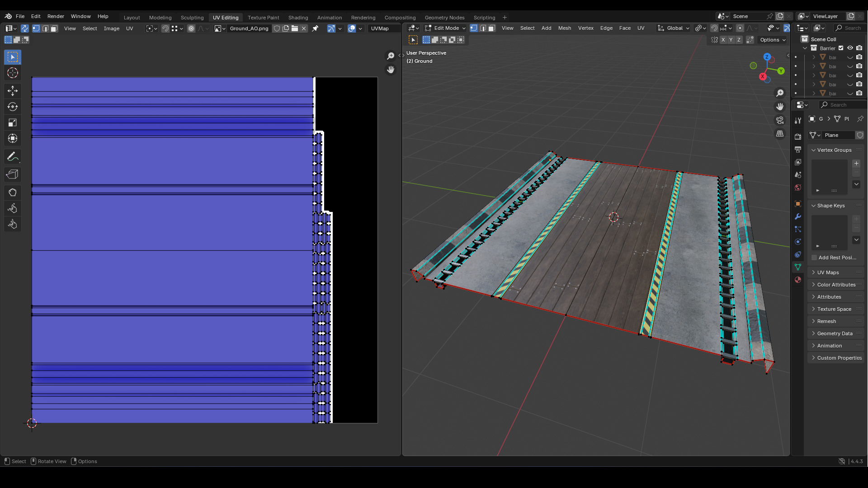Screen dimensions: 868x488
Task: Click the Plane mesh name field
Action: (x=838, y=135)
